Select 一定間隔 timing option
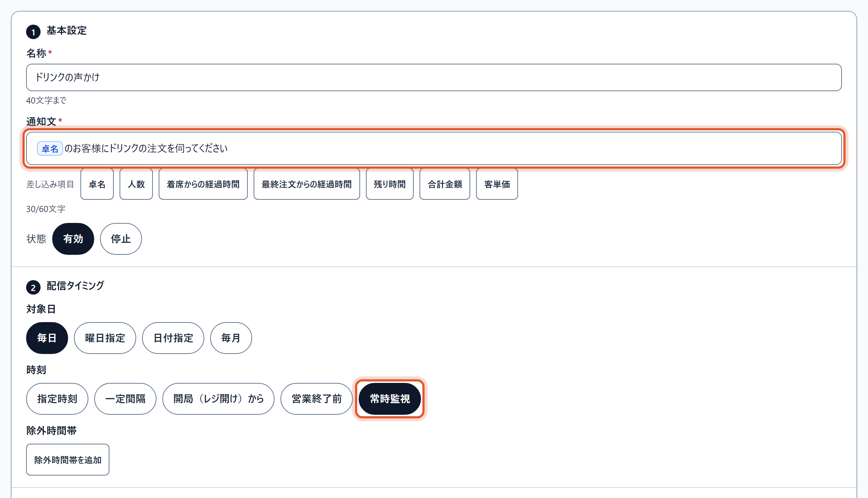Viewport: 868px width, 498px height. click(125, 399)
